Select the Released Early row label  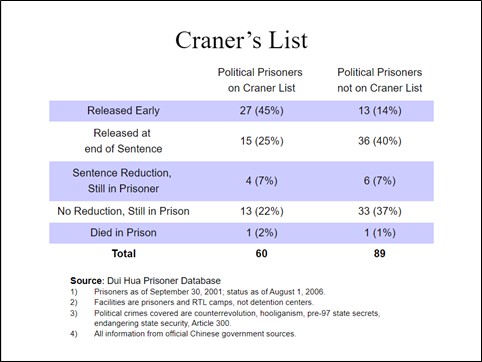click(123, 111)
